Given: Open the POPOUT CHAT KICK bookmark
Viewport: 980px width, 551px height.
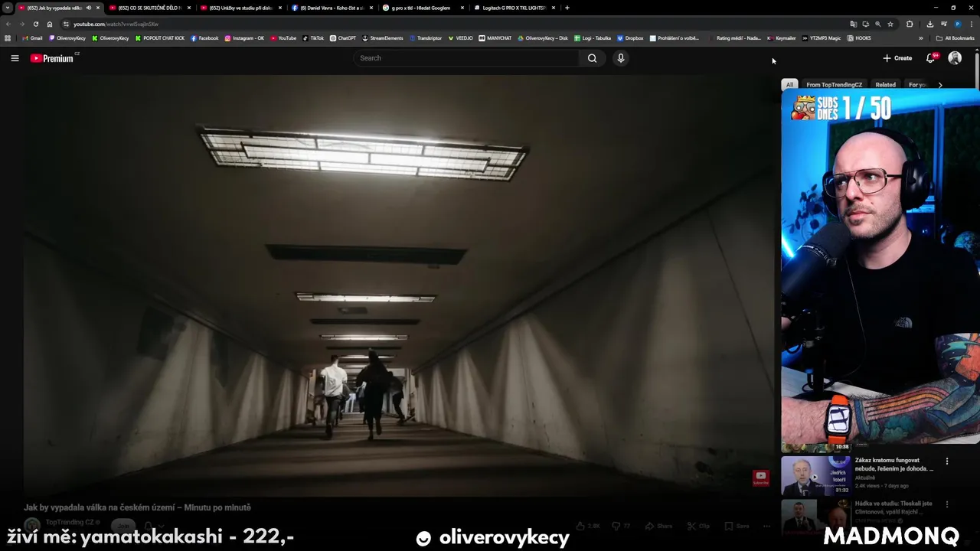Looking at the screenshot, I should click(x=160, y=38).
